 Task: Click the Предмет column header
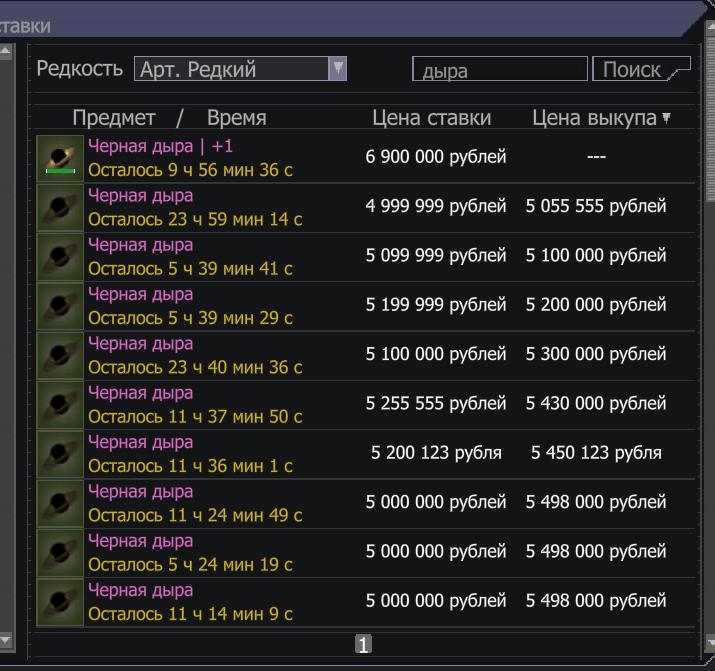[x=114, y=118]
